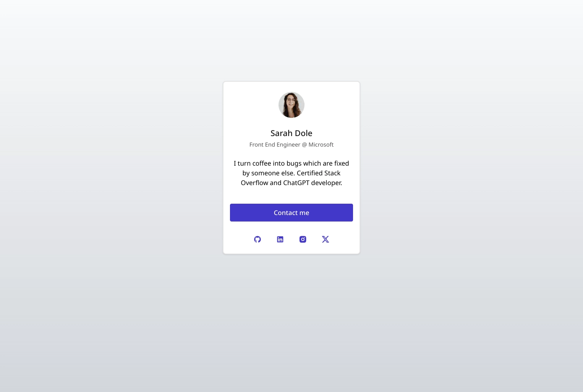Click the word 'coffee' in the bio
Viewport: 583px width, 392px height.
coord(262,163)
